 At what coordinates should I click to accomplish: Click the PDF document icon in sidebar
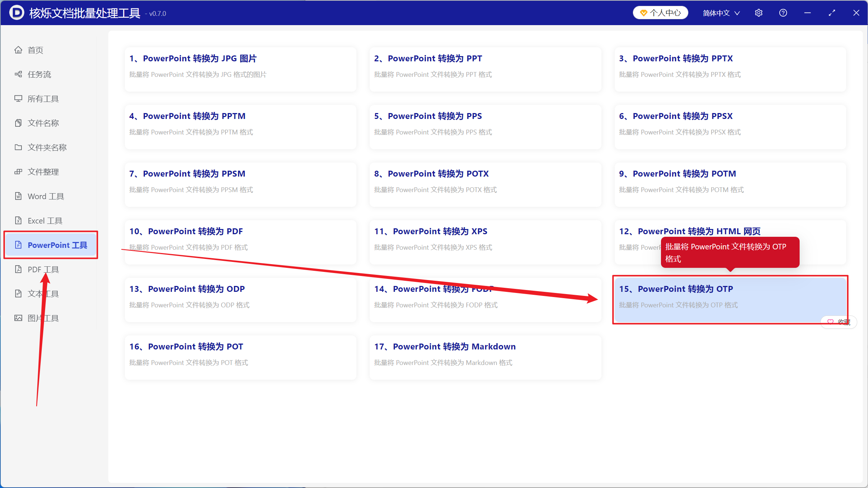[x=18, y=269]
